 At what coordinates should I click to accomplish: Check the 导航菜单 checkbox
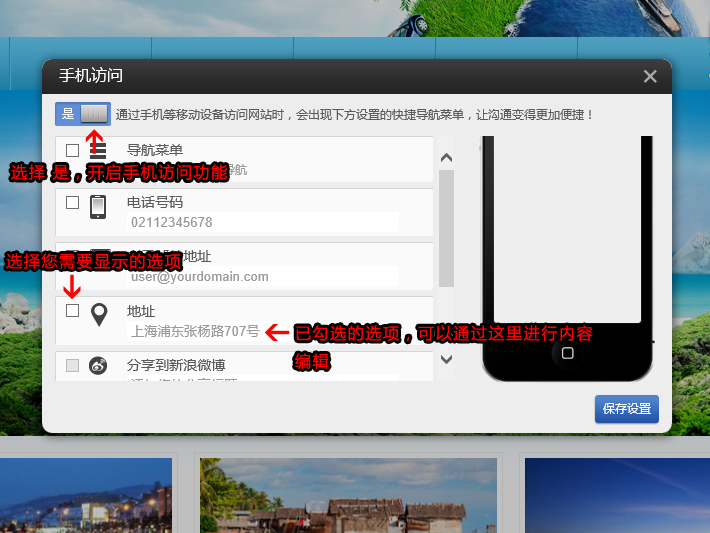pos(72,150)
